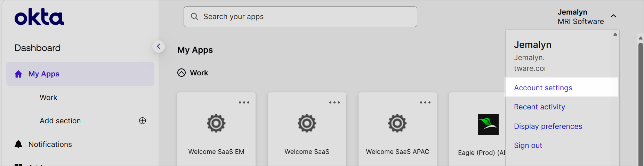
Task: Click the plus icon beside Add section
Action: [143, 121]
